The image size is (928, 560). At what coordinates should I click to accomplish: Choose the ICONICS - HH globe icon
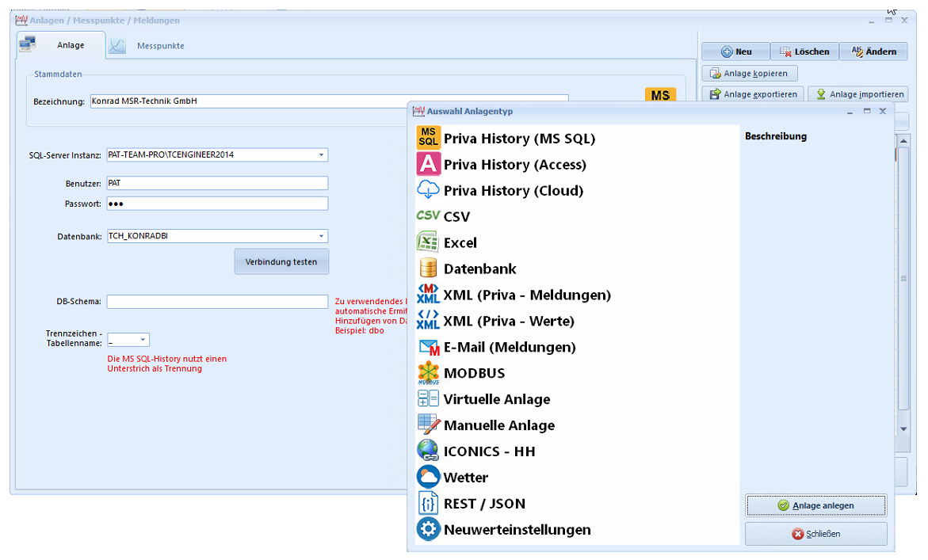click(428, 451)
